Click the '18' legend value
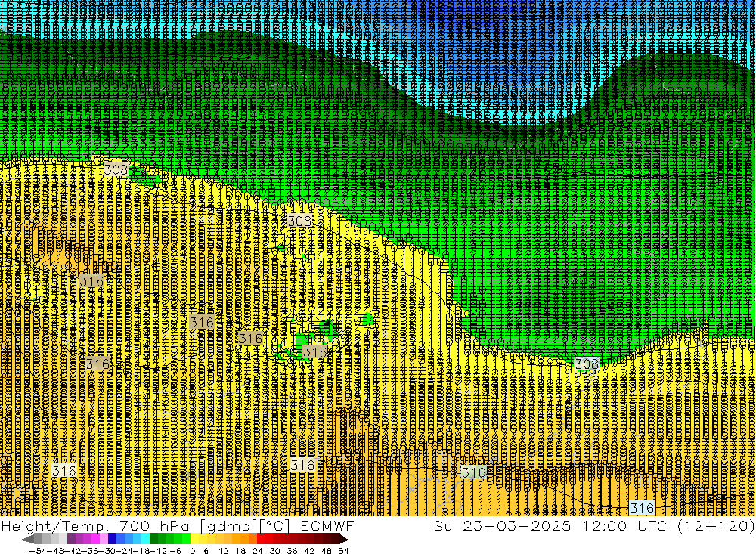This screenshot has height=554, width=756. point(240,551)
